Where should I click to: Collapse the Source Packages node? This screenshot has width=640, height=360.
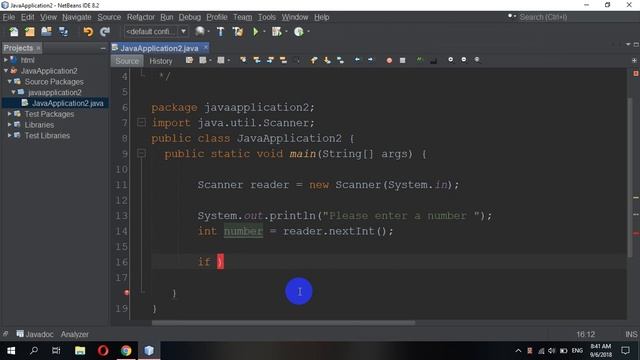9,82
